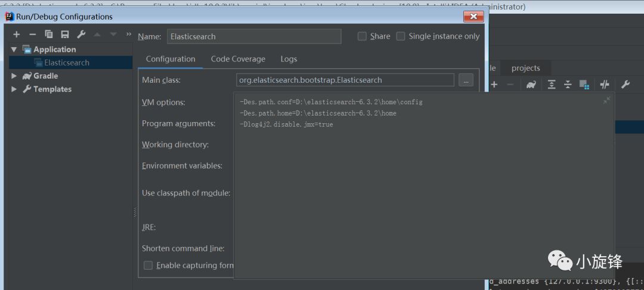Expand all nodes in Gradle panel
The image size is (644, 290).
(x=552, y=85)
